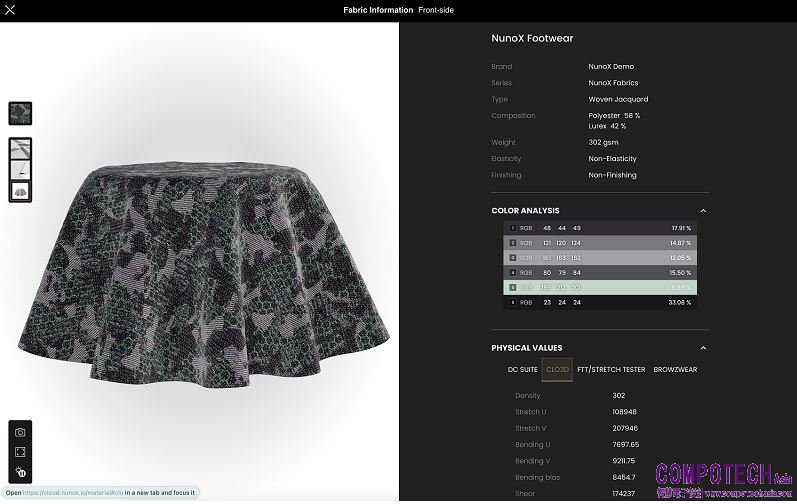Open the FTT/Stretch Tester tab
797x504 pixels.
(611, 370)
